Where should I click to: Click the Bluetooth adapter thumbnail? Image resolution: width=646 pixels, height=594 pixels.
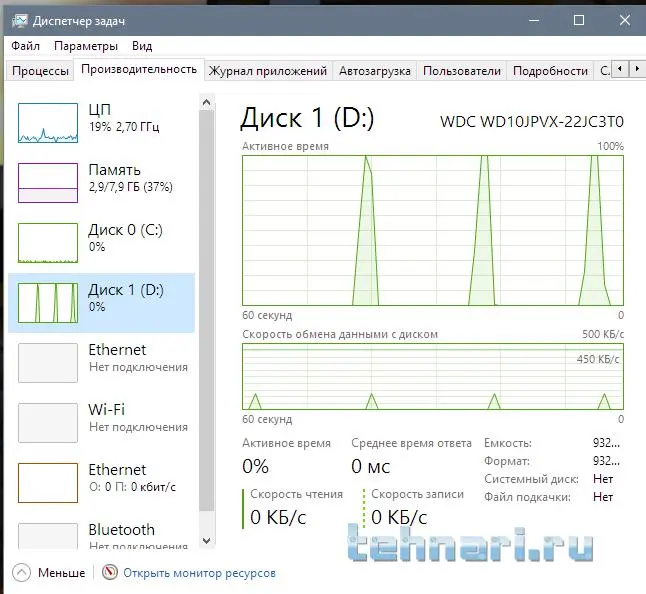(48, 535)
